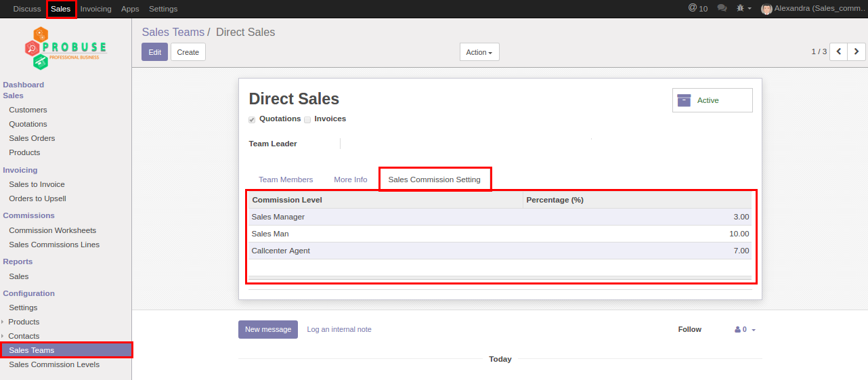Viewport: 868px width, 380px height.
Task: Expand Products in Configuration section
Action: (x=3, y=322)
